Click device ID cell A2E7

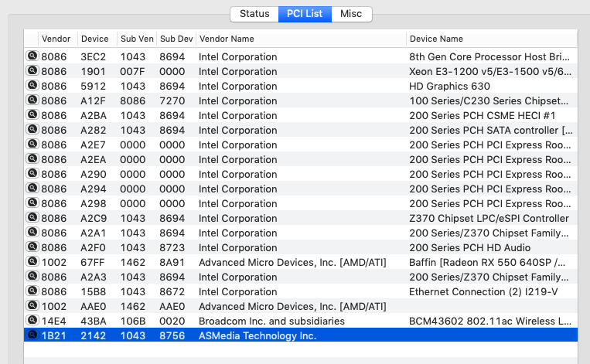point(93,145)
